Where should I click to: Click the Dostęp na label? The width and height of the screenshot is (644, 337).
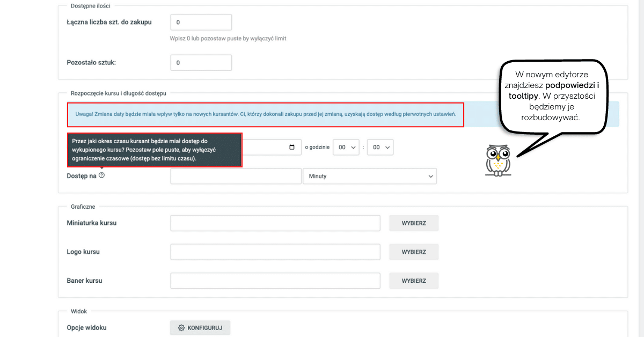pos(82,176)
